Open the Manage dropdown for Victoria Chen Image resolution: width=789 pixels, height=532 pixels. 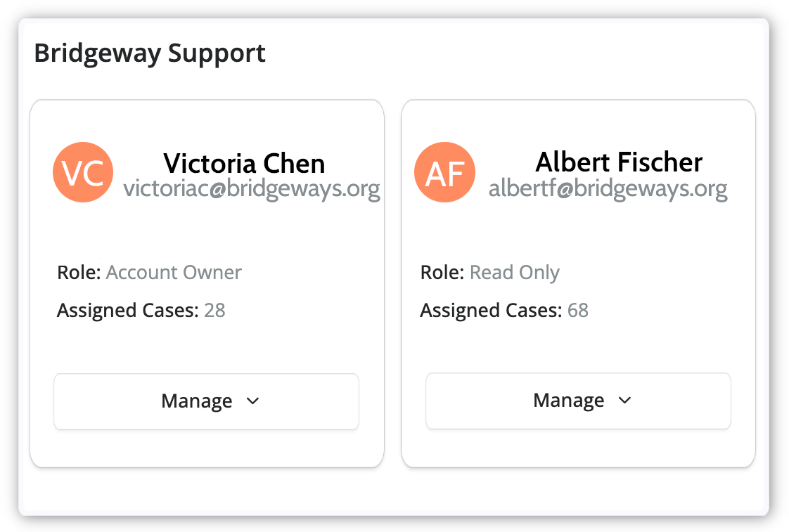click(x=206, y=401)
